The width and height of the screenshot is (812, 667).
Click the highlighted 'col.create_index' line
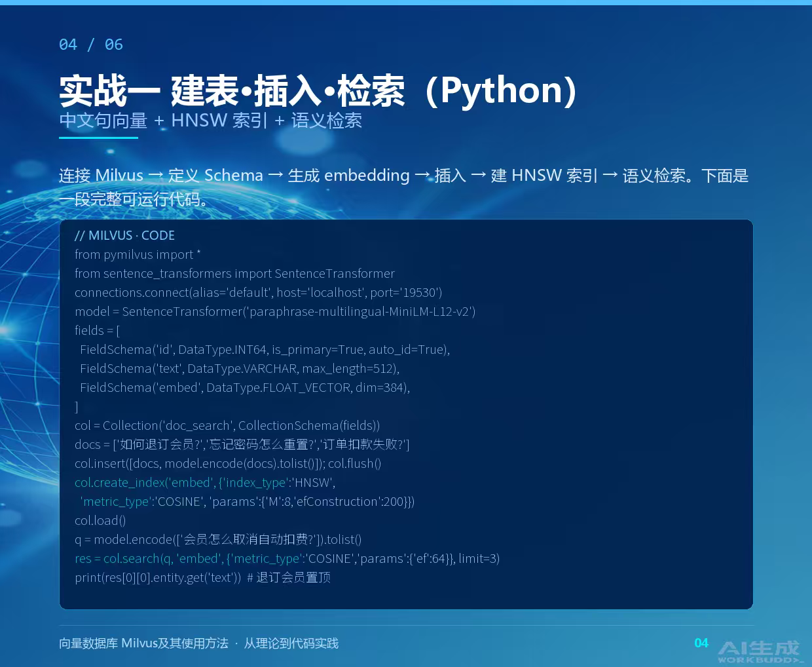point(205,482)
